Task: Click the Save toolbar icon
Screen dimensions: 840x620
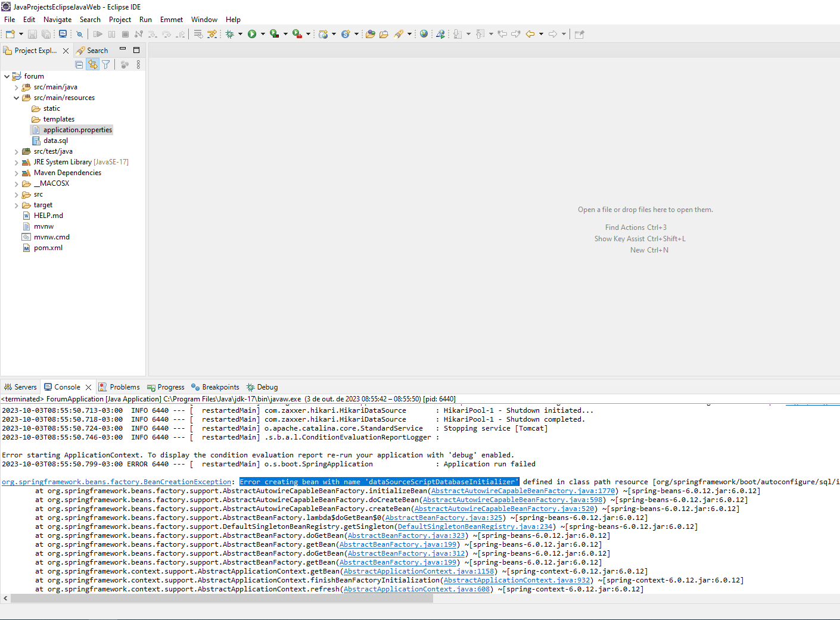Action: pyautogui.click(x=32, y=34)
